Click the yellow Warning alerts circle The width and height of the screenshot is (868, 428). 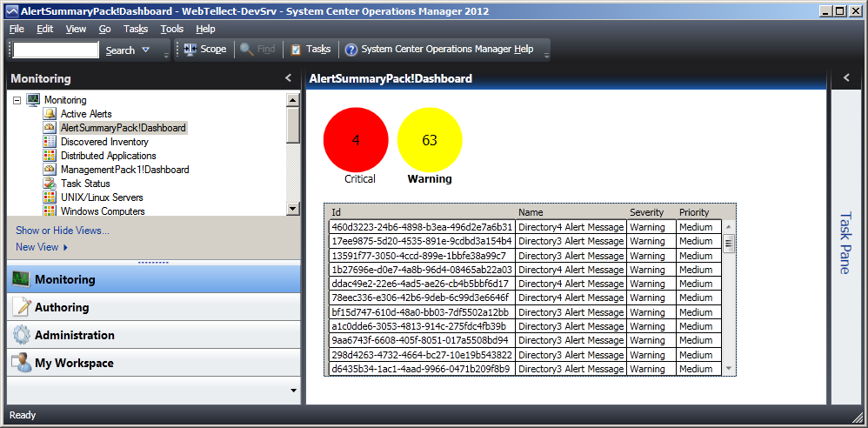430,140
